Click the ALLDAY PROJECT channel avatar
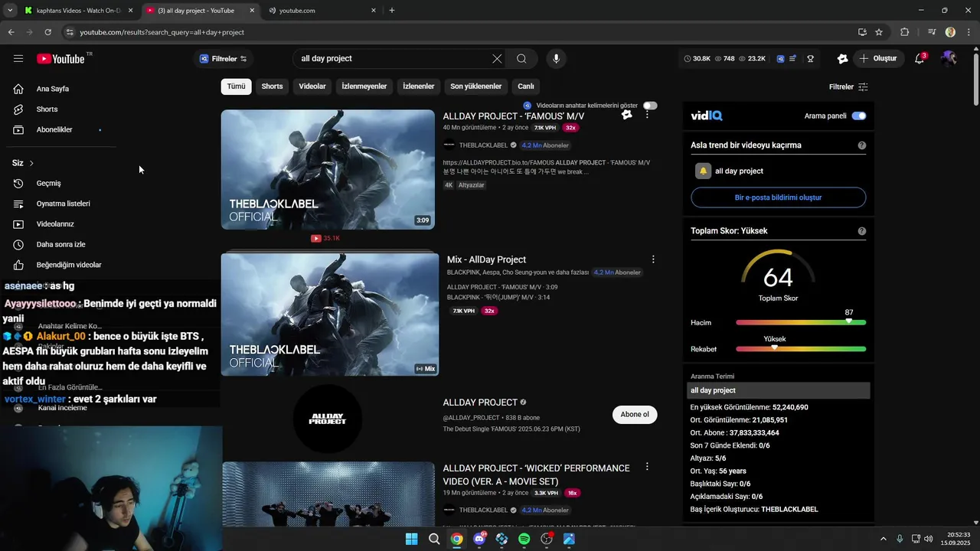This screenshot has height=551, width=980. (x=328, y=419)
